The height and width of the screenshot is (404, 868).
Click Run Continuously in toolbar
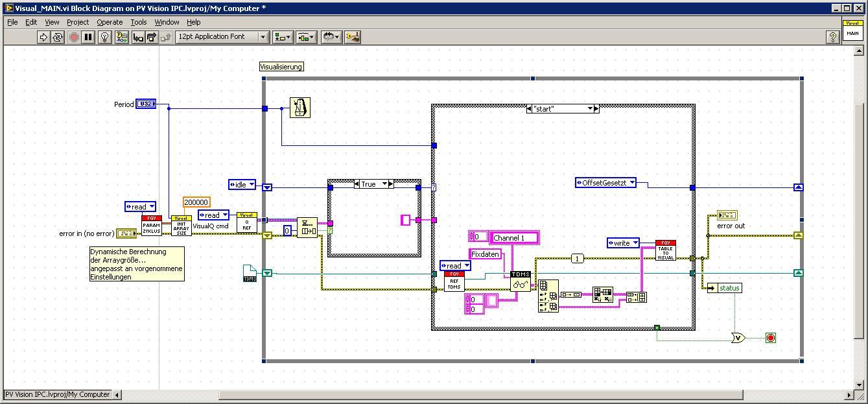(58, 37)
